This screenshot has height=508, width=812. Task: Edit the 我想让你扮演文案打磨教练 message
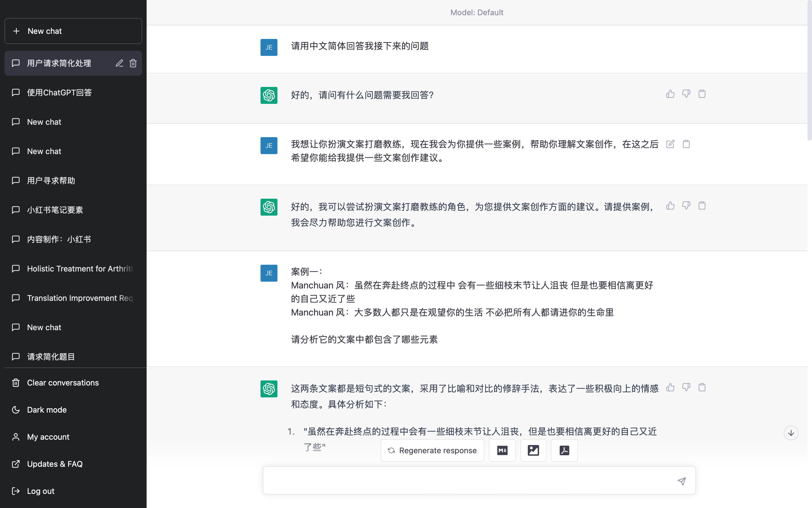tap(670, 144)
